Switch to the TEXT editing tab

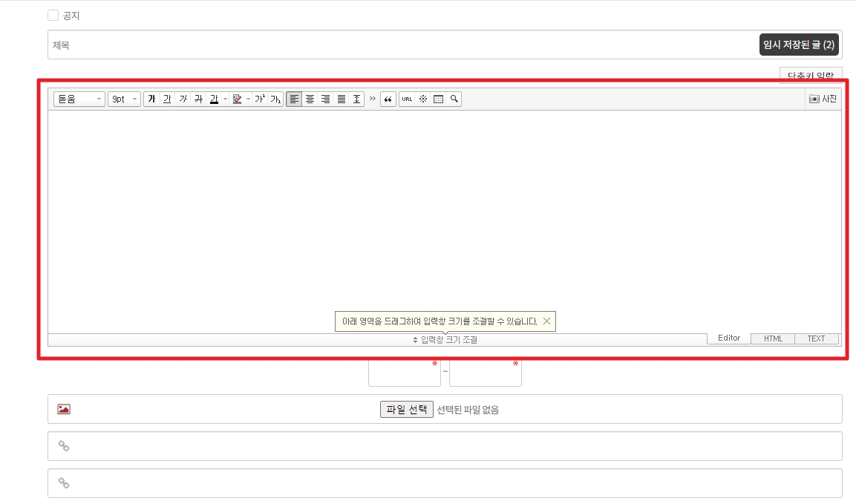coord(816,338)
